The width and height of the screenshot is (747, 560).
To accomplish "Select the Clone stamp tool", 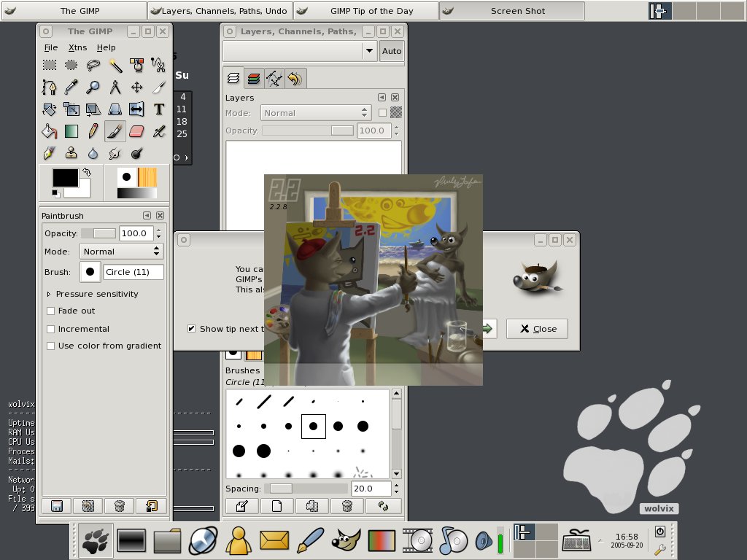I will point(71,153).
